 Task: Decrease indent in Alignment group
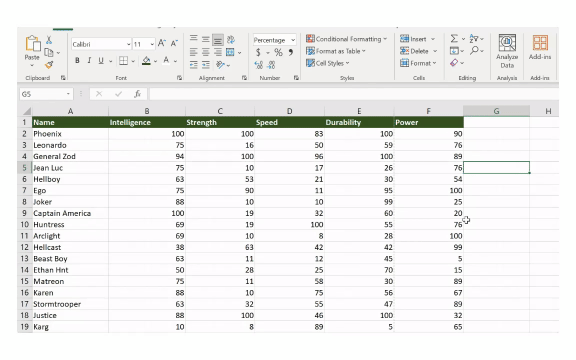(x=194, y=65)
